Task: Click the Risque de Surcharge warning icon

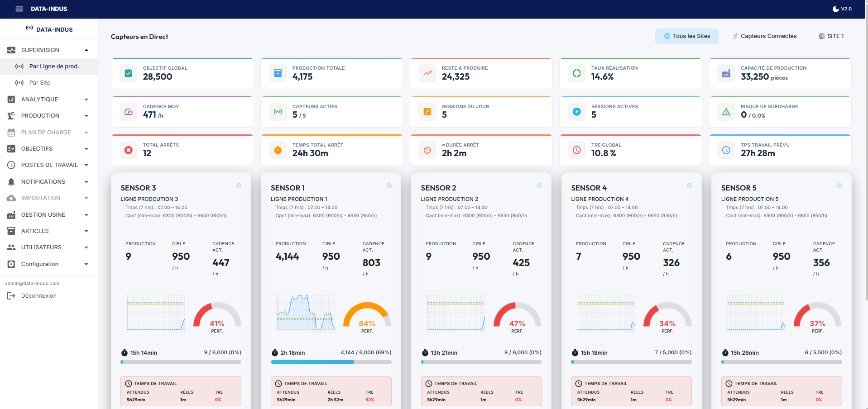Action: coord(726,111)
